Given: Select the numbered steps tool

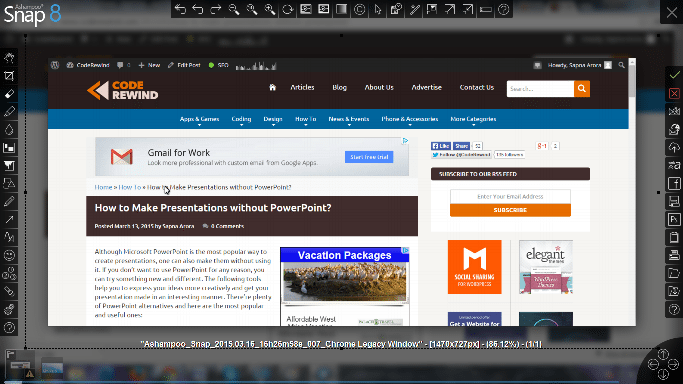Looking at the screenshot, I should click(x=9, y=273).
